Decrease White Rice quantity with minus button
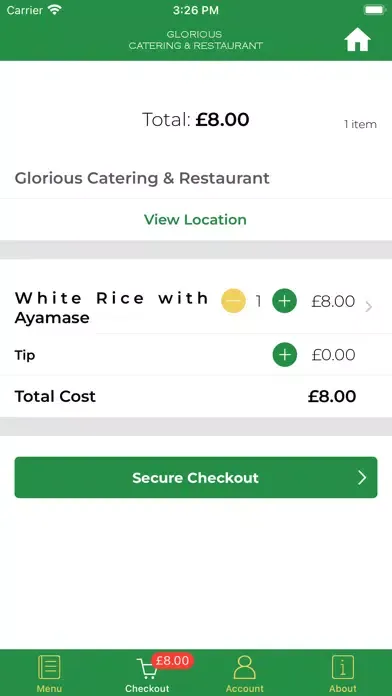The height and width of the screenshot is (696, 392). (233, 301)
